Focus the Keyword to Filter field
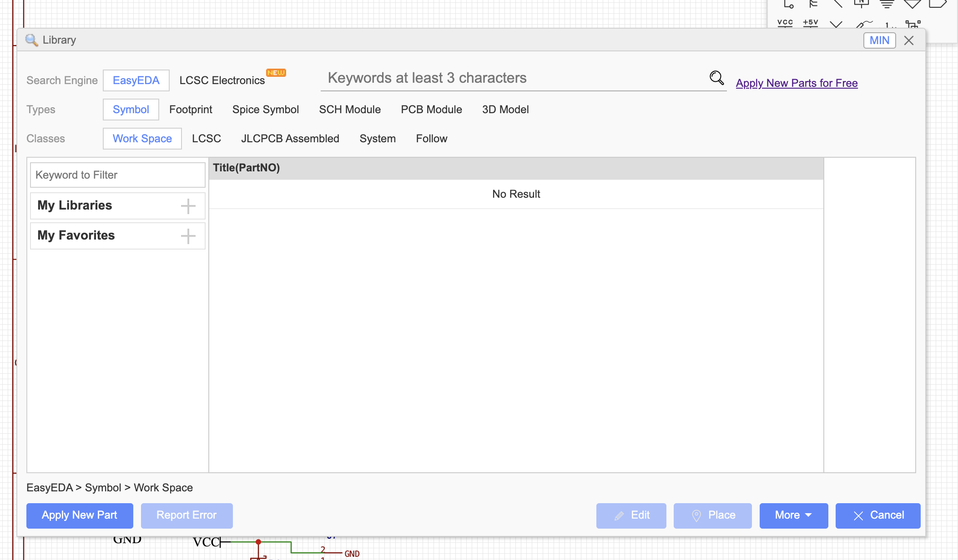Viewport: 958px width, 560px height. point(118,175)
